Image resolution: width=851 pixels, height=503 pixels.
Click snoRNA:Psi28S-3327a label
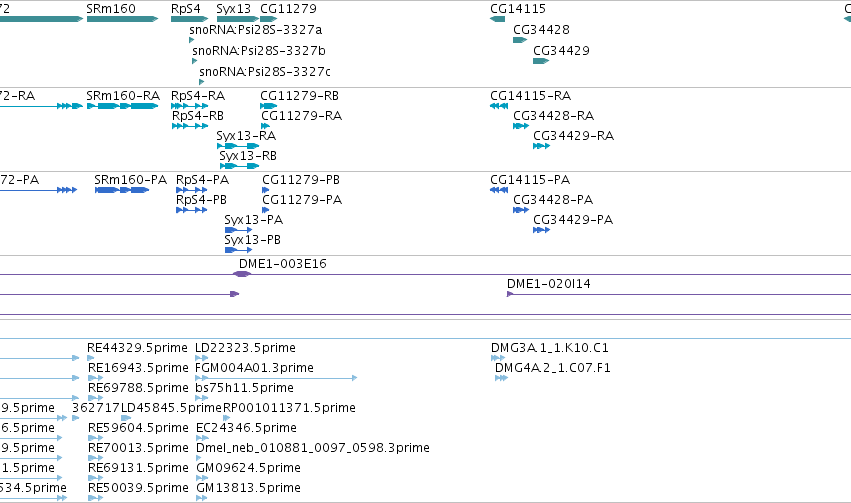pos(256,29)
